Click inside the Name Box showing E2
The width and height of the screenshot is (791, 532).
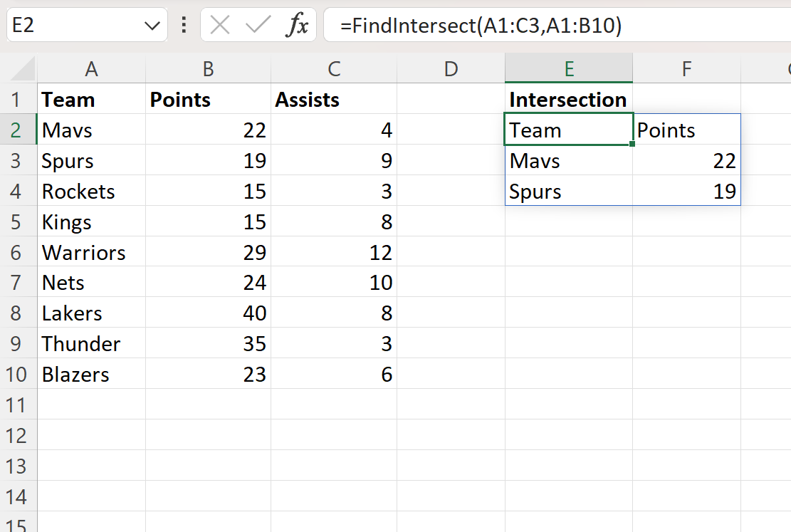(x=71, y=24)
